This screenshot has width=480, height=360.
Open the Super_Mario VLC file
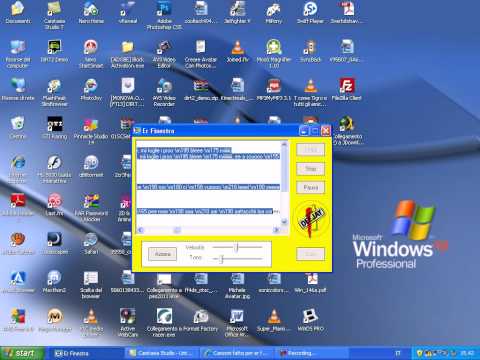274,319
